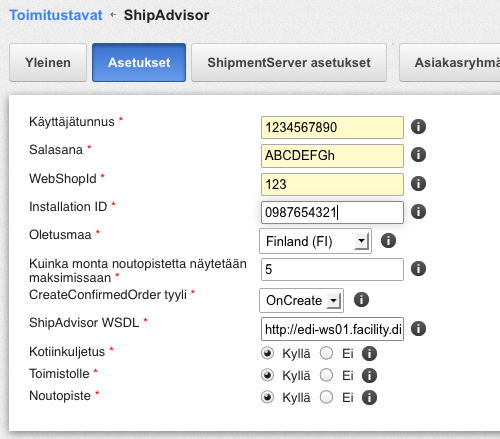
Task: Click info icon beside Installation ID
Action: [x=418, y=212]
